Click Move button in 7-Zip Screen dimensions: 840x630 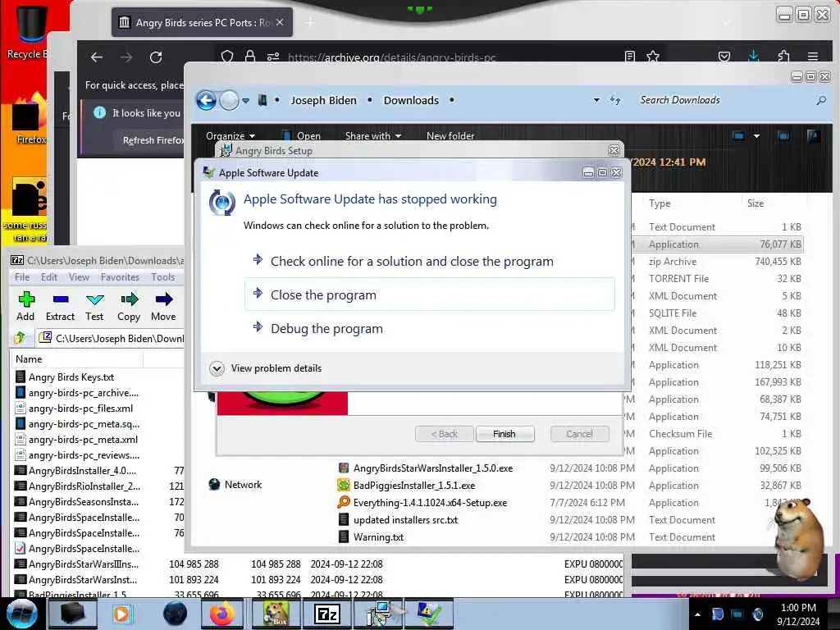pyautogui.click(x=163, y=307)
